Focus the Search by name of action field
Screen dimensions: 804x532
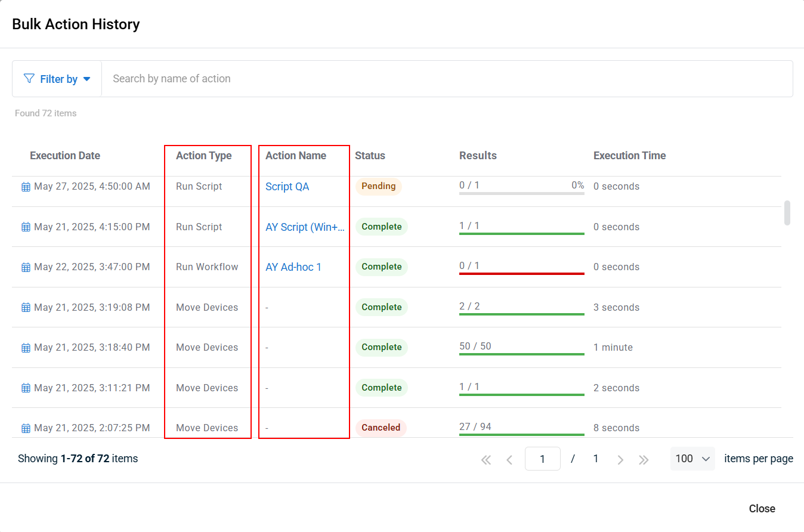point(447,79)
